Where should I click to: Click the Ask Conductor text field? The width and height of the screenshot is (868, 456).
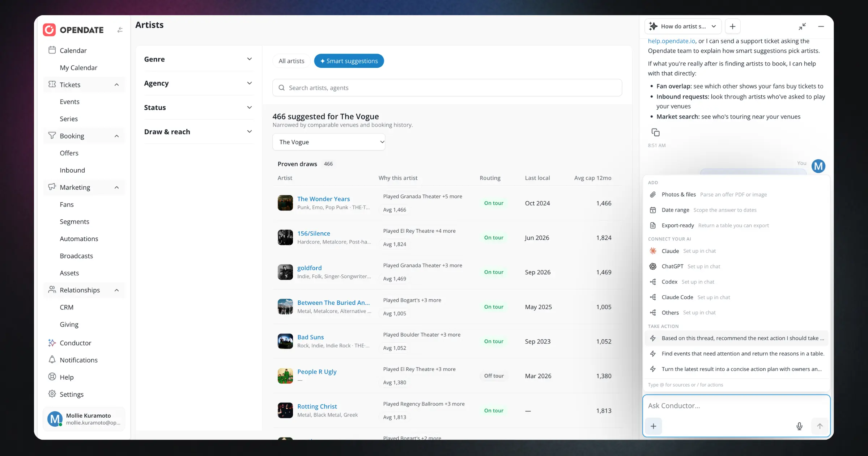[736, 406]
